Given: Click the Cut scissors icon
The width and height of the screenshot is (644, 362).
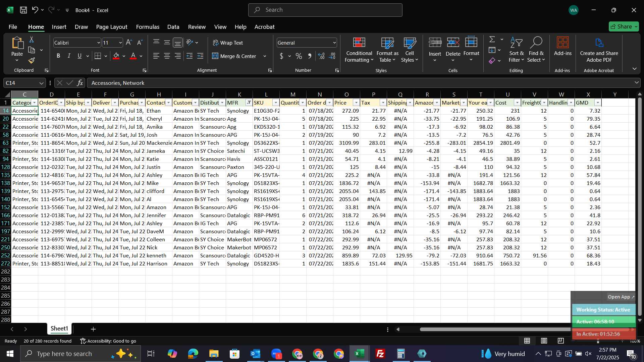Looking at the screenshot, I should tap(32, 40).
